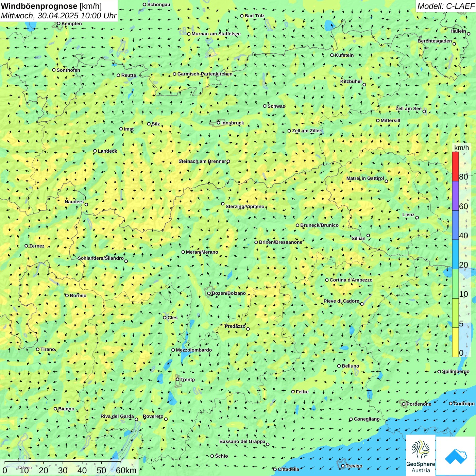This screenshot has width=476, height=476.
Task: Click the Innsbruck city marker
Action: 219,123
